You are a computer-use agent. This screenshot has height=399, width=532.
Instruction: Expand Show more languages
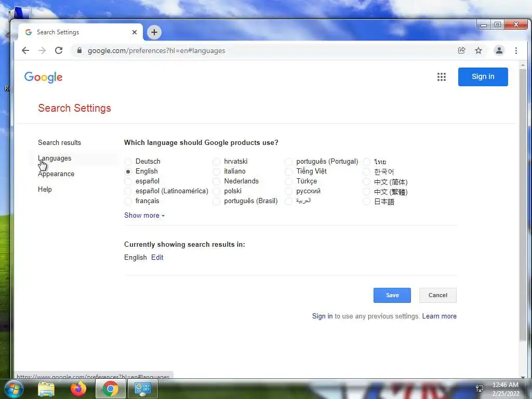[144, 216]
